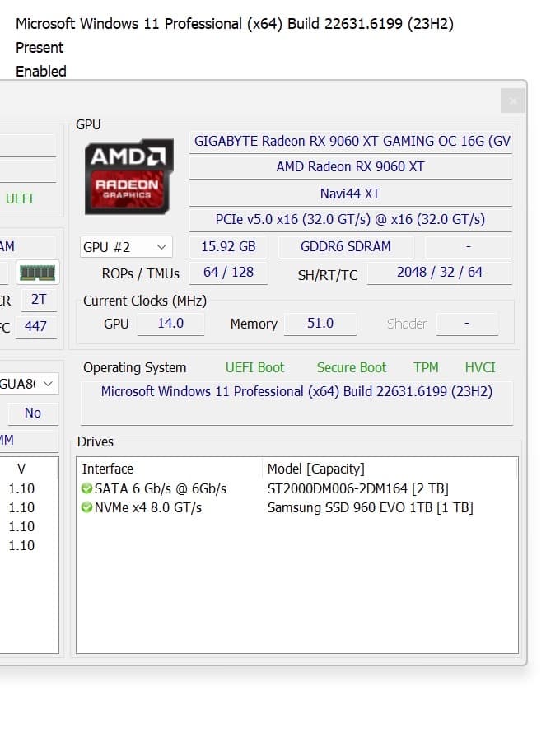Click the 2048 / 32 / 64 shader value
Screen dimensions: 560x747
[x=440, y=272]
